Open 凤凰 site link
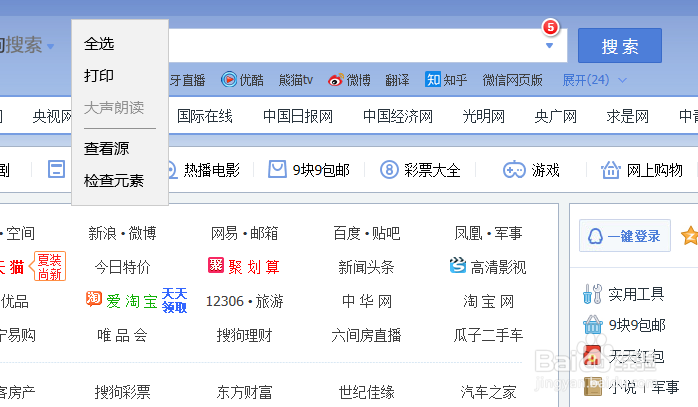 point(468,233)
